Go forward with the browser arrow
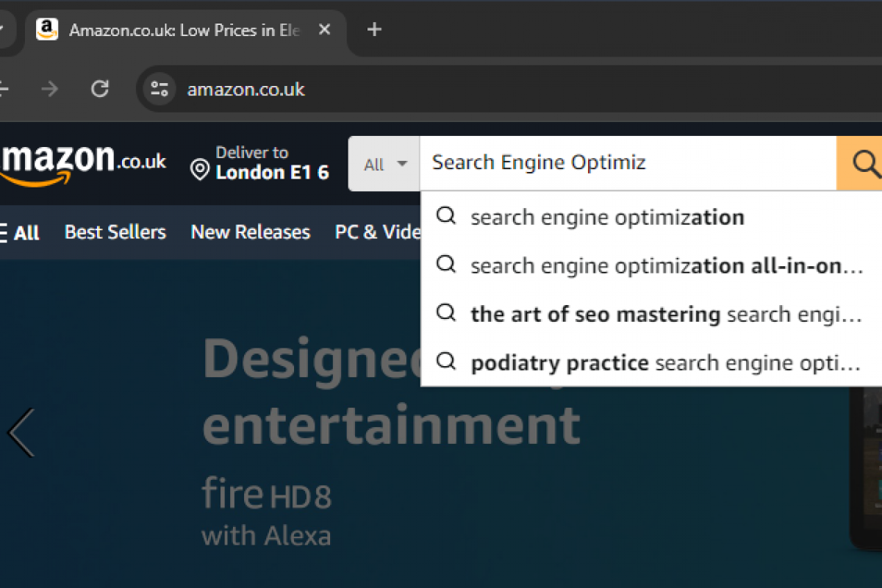The image size is (882, 588). pyautogui.click(x=49, y=90)
